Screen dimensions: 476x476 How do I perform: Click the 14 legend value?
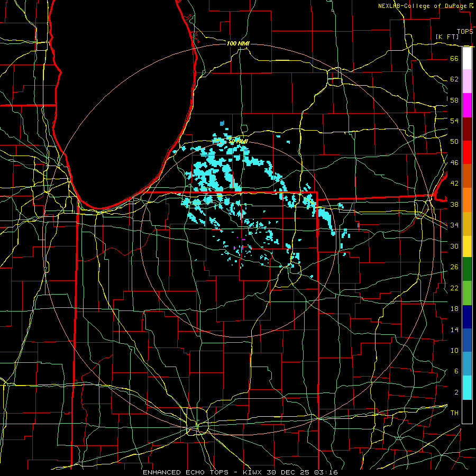tap(454, 329)
